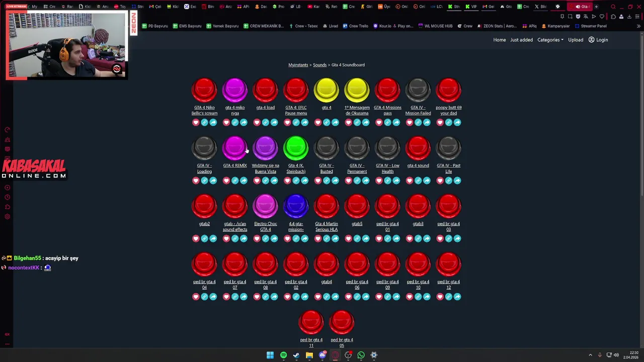Open the 'Crew Trello' bookmark
Viewport: 644px width, 362px height.
[x=355, y=26]
